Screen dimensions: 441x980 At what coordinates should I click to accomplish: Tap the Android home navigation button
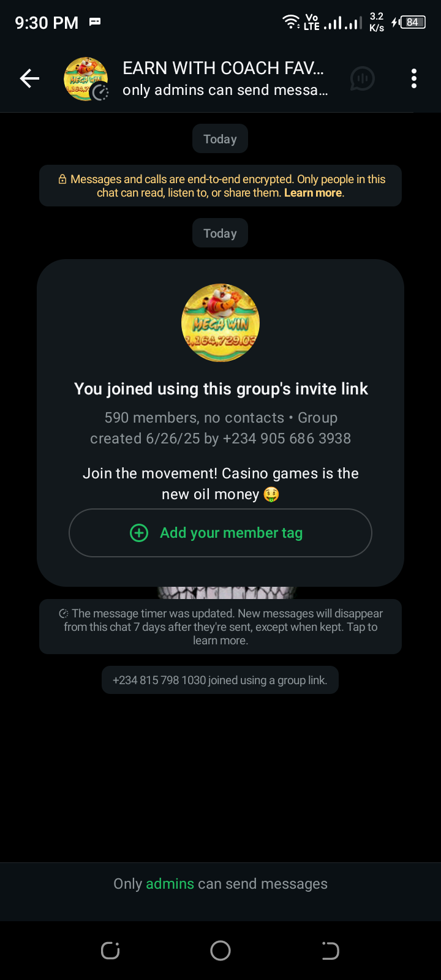[221, 951]
